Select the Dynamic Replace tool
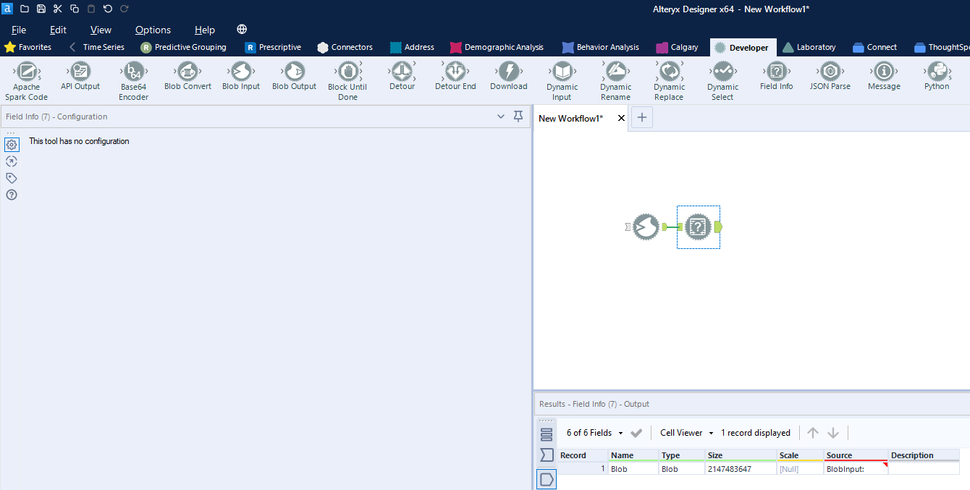Viewport: 970px width, 490px height. [x=669, y=81]
